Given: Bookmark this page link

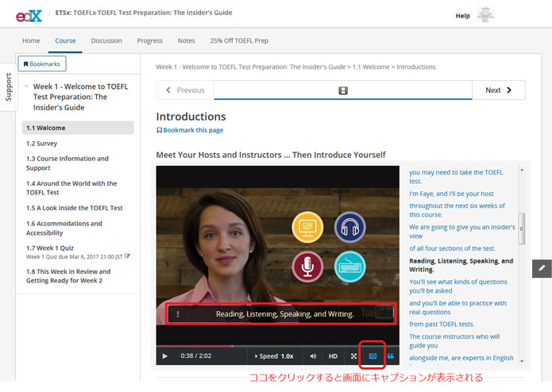Looking at the screenshot, I should click(x=189, y=130).
